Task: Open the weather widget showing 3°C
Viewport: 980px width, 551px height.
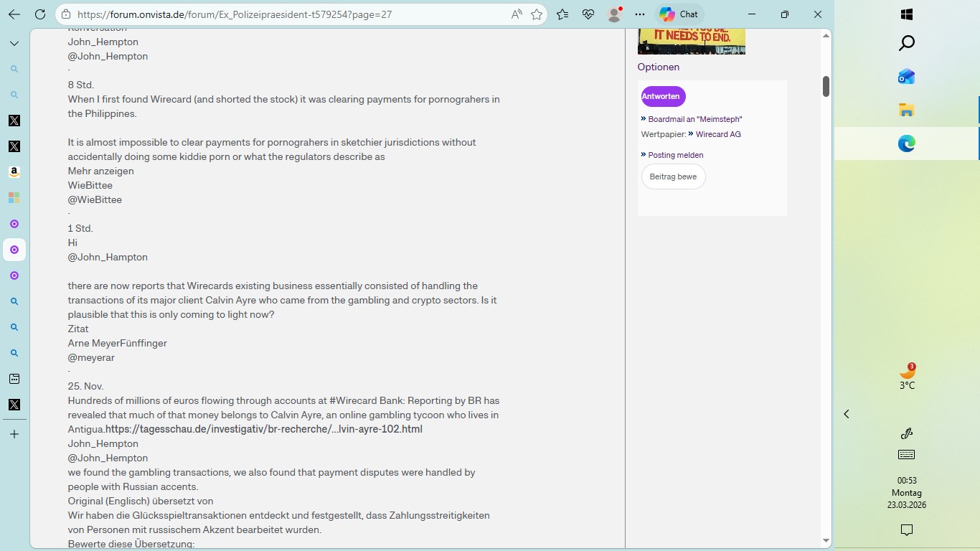Action: click(908, 377)
